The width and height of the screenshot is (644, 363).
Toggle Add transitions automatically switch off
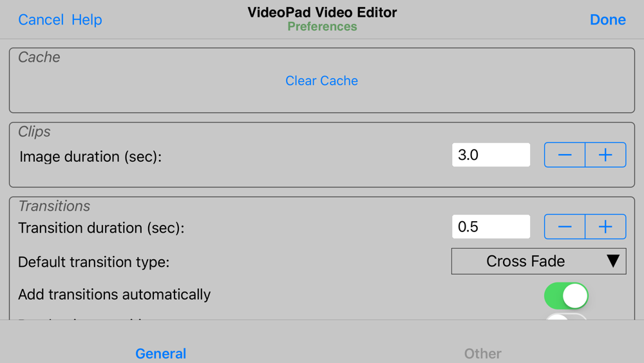click(x=566, y=295)
